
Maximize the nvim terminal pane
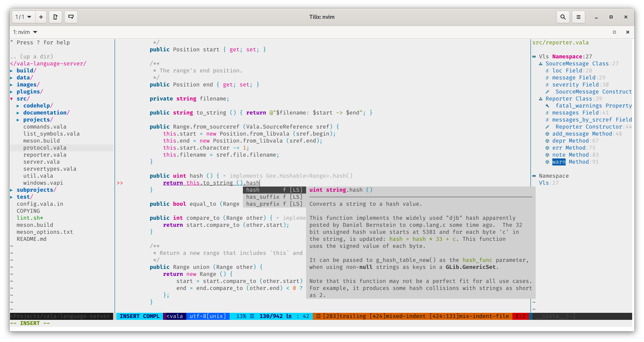[614, 32]
